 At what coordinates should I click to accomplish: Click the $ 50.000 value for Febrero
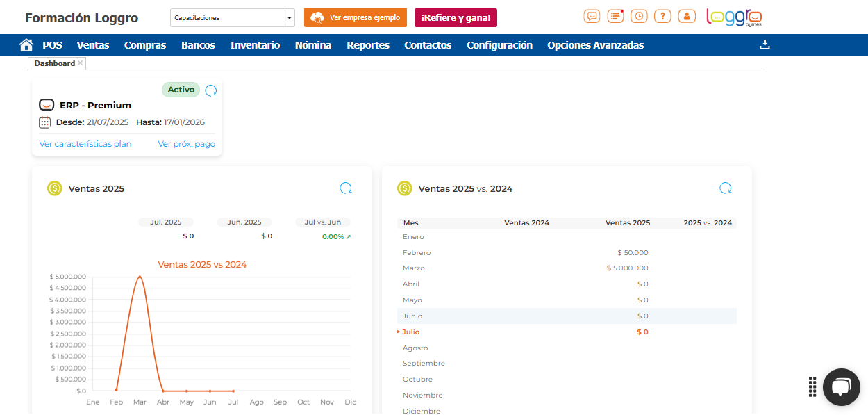click(x=633, y=253)
